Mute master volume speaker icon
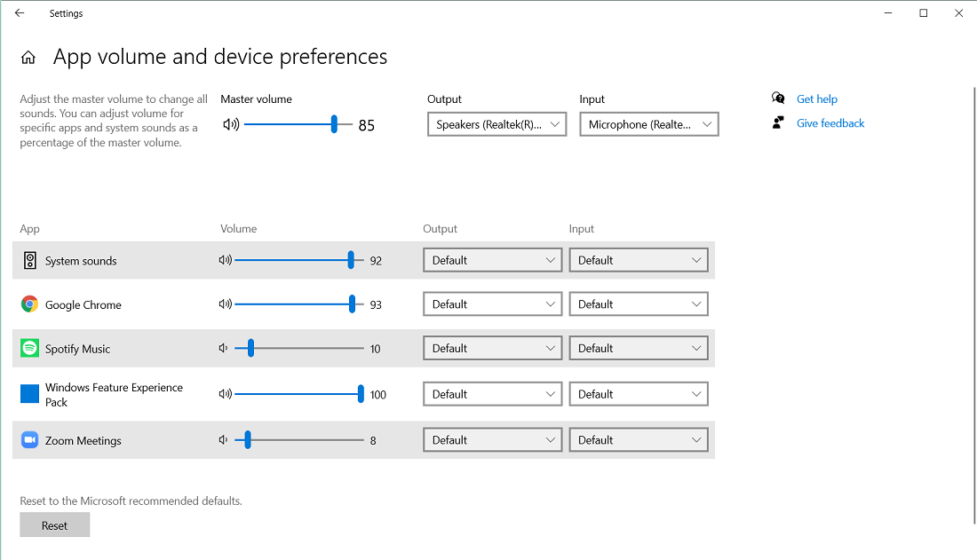Screen dimensions: 977x560 pyautogui.click(x=231, y=125)
